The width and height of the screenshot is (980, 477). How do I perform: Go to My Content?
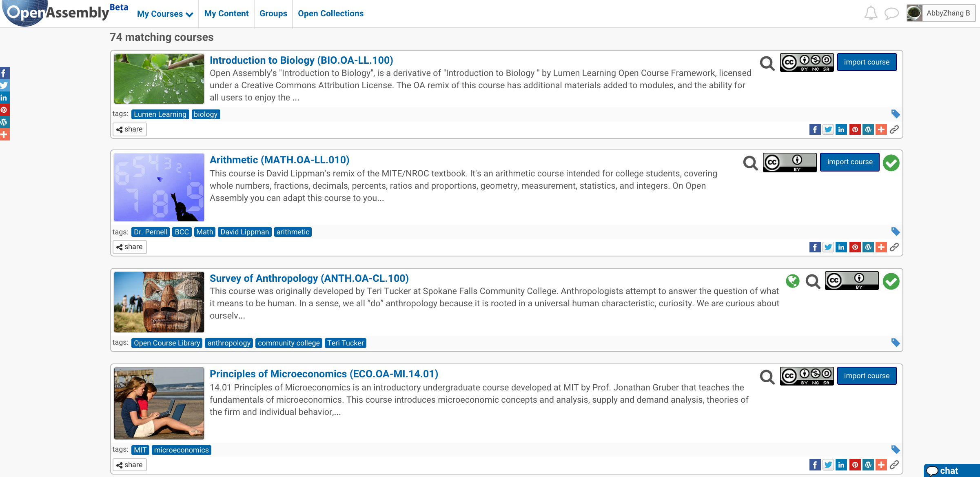click(x=226, y=13)
